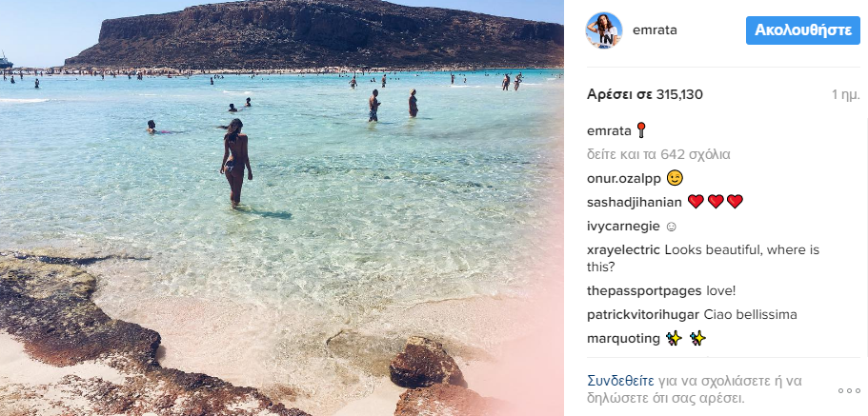Click the smiley beside ivycarnegie
The image size is (868, 416).
[x=671, y=227]
